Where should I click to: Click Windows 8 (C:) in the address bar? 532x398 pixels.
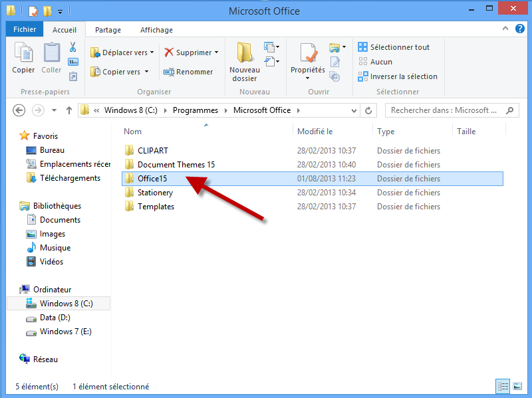click(x=130, y=110)
